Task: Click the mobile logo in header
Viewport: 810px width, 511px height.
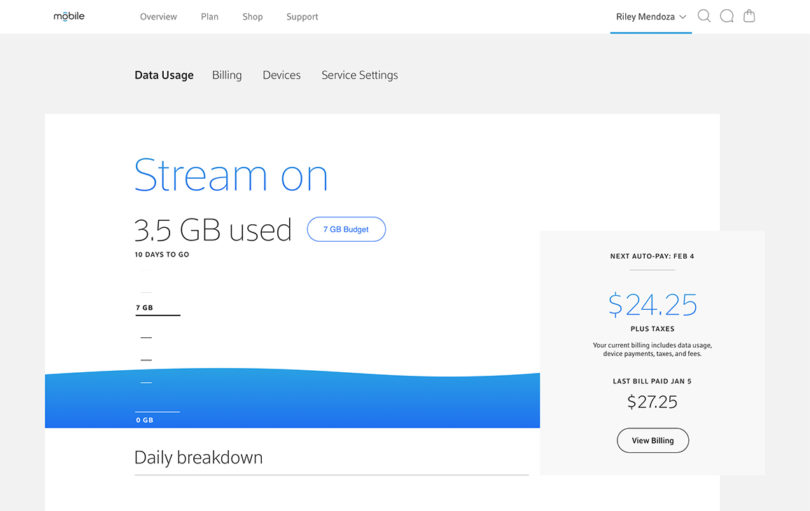Action: click(69, 16)
